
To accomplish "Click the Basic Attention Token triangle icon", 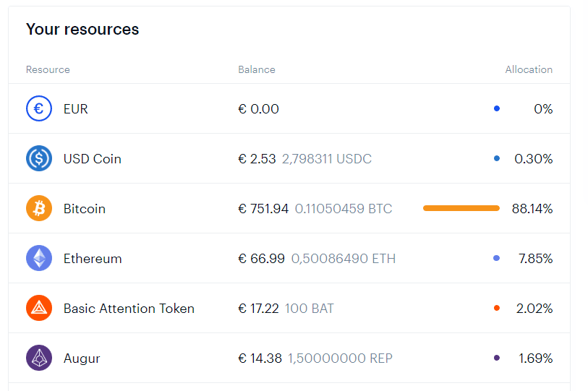I will coord(39,308).
